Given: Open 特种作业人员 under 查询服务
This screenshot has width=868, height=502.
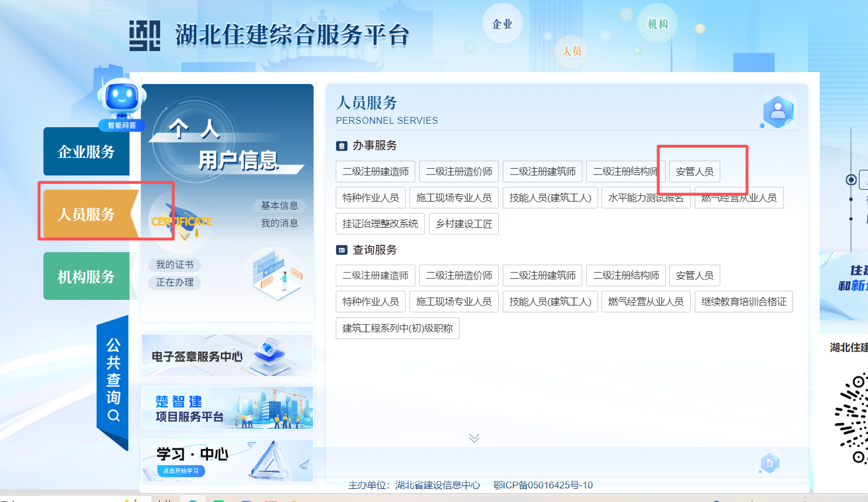Looking at the screenshot, I should pyautogui.click(x=370, y=302).
